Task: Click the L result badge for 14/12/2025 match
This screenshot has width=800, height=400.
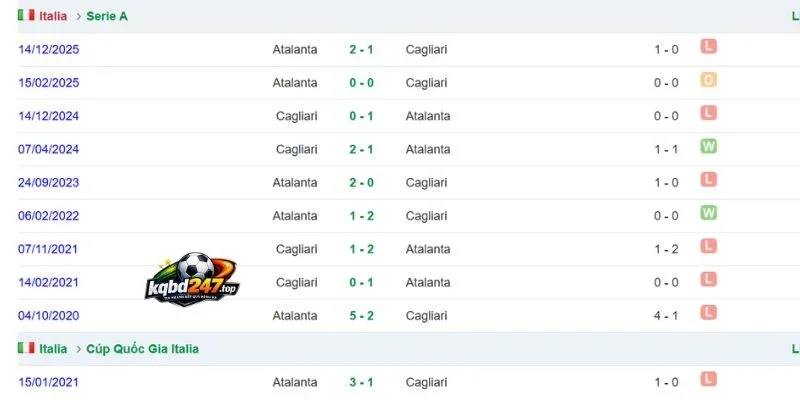Action: [708, 47]
